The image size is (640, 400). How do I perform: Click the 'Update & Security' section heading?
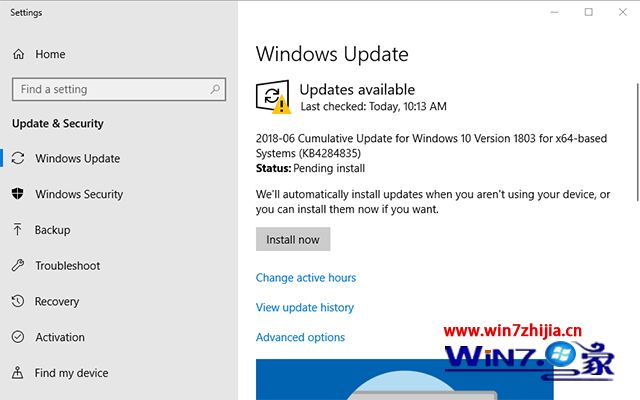click(x=58, y=123)
